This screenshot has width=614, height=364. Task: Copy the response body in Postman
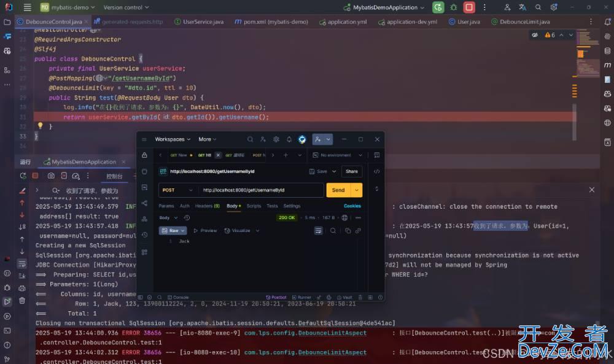[x=348, y=231]
